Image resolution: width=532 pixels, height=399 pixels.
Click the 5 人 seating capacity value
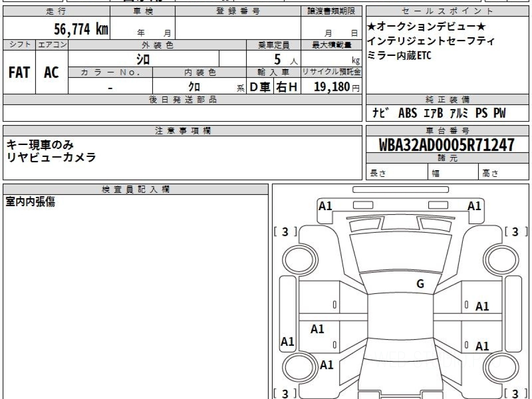pyautogui.click(x=286, y=59)
